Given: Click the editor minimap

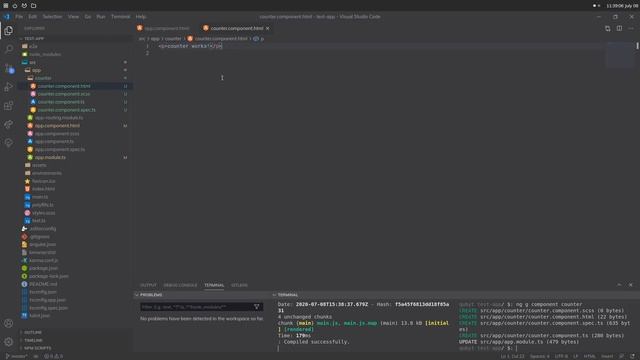Looking at the screenshot, I should pos(620,55).
